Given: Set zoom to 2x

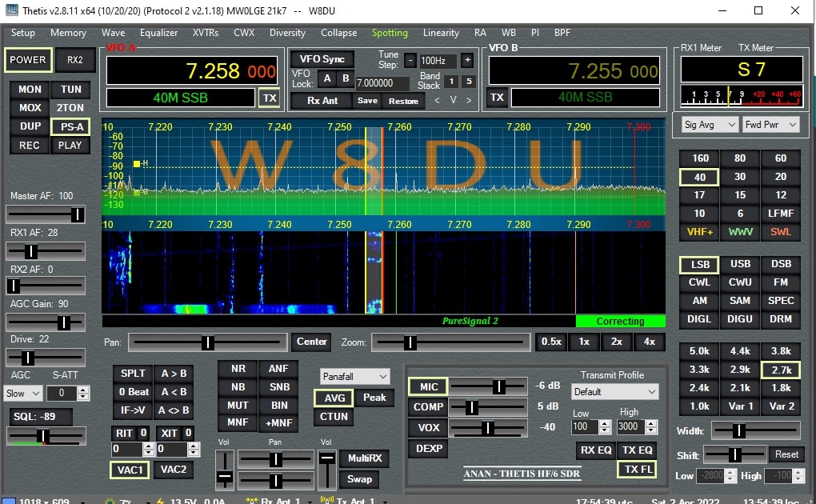Looking at the screenshot, I should (617, 342).
